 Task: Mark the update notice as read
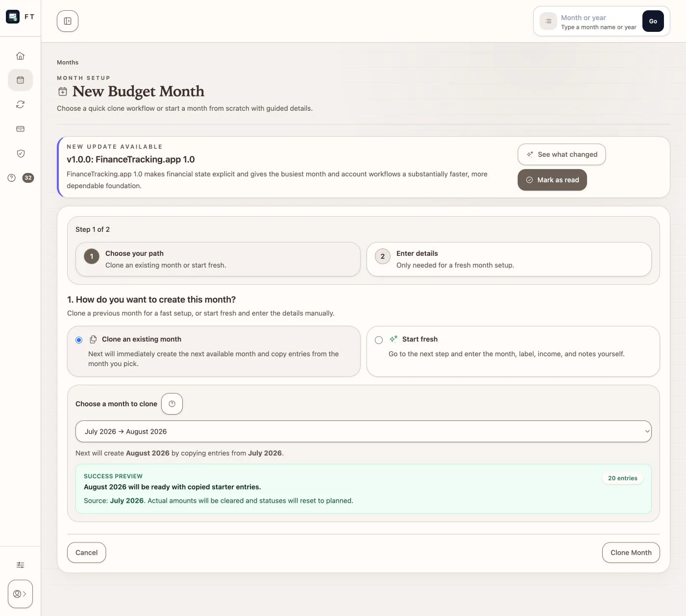(x=552, y=180)
